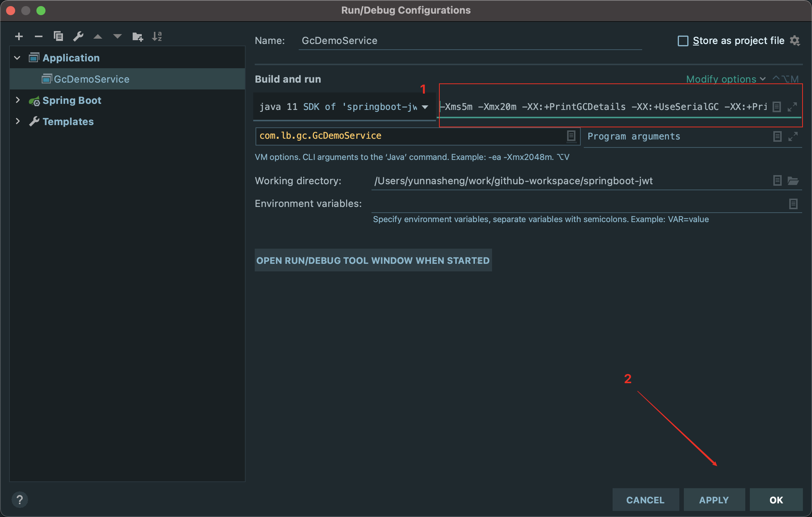Select GcDemoService in configuration tree

point(91,79)
